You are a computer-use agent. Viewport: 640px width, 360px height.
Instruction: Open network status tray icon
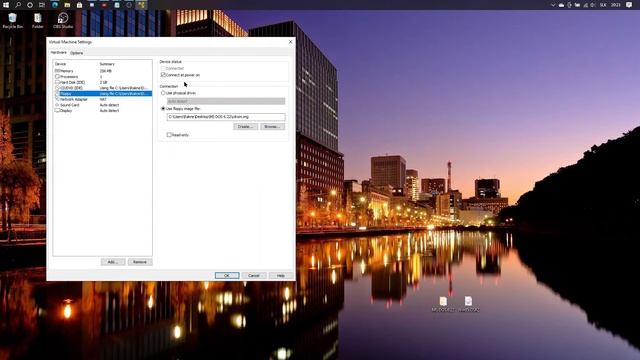[x=585, y=5]
